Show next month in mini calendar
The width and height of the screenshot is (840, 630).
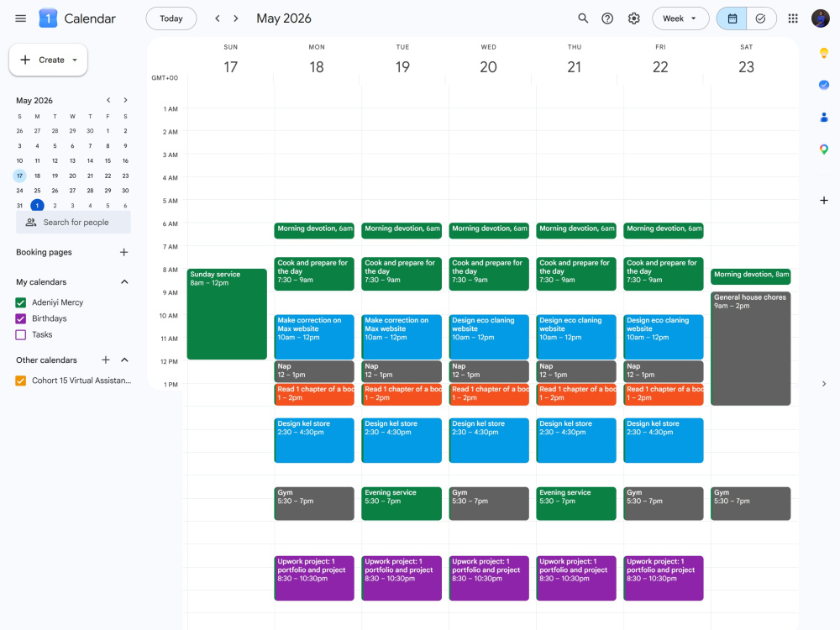[x=125, y=100]
